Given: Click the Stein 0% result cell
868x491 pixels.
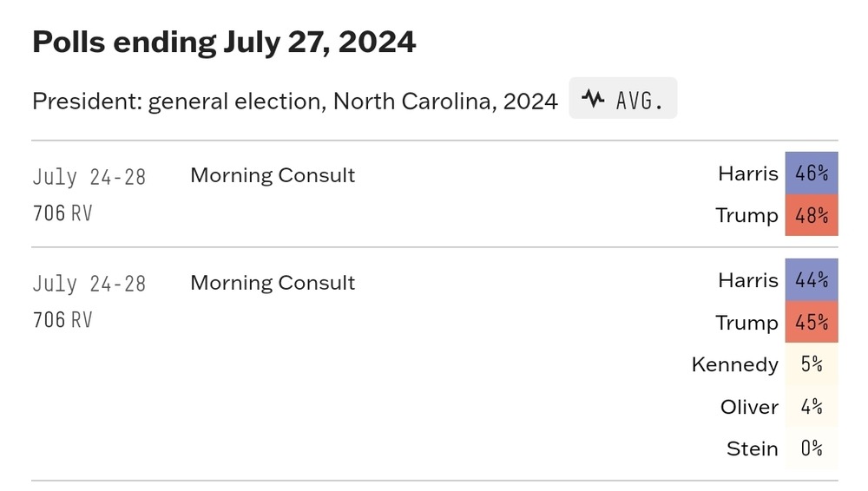Looking at the screenshot, I should 812,448.
